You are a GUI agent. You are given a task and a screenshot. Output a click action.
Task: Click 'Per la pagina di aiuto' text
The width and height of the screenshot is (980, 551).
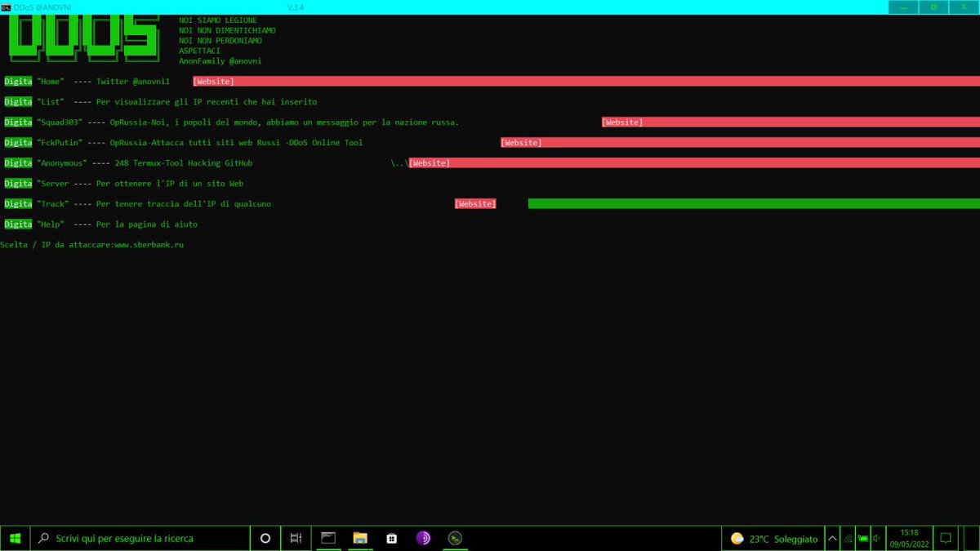pyautogui.click(x=147, y=224)
